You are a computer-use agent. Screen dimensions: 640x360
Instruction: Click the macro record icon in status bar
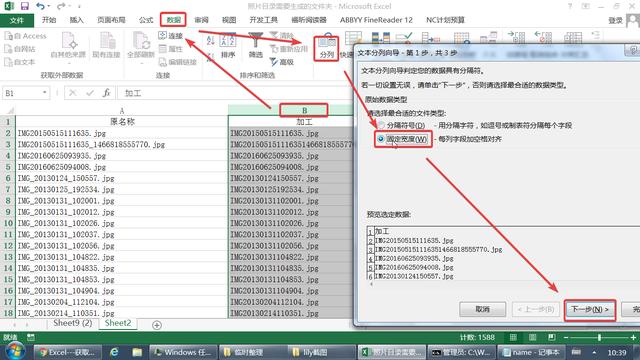(x=31, y=338)
